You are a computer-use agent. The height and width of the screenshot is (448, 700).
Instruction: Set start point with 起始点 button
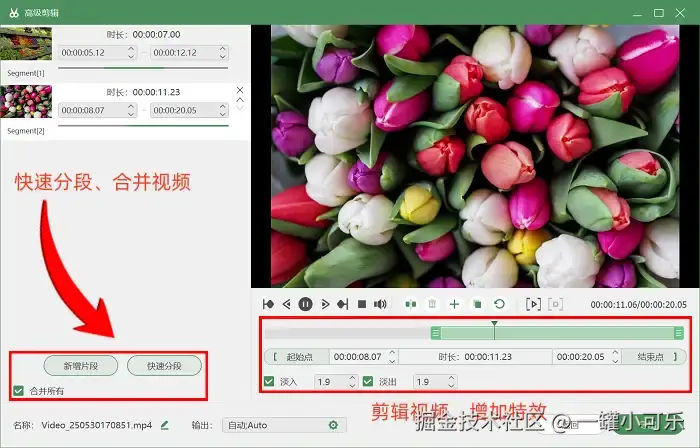pos(297,357)
